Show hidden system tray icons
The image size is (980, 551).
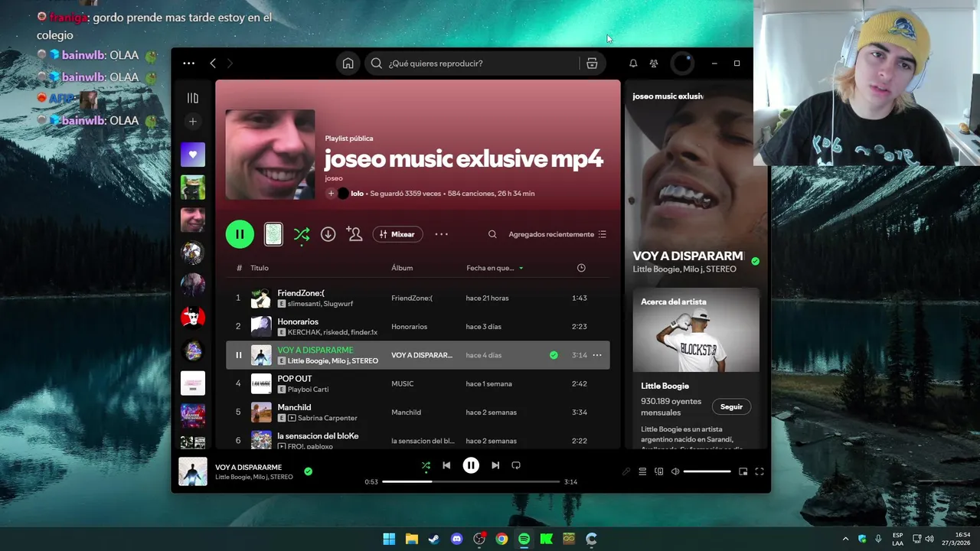pos(845,539)
